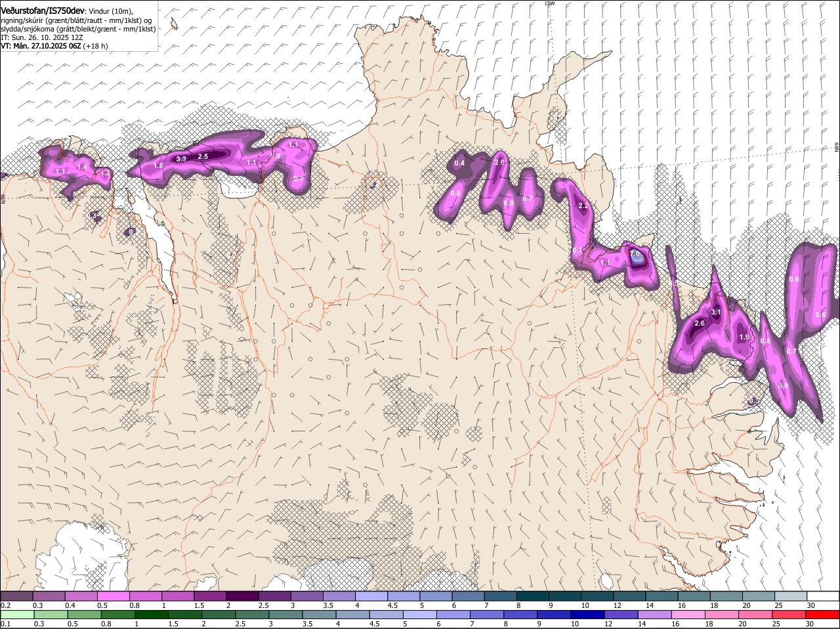
Task: Select the dark purple swatch starting at 2
Action: tap(242, 596)
